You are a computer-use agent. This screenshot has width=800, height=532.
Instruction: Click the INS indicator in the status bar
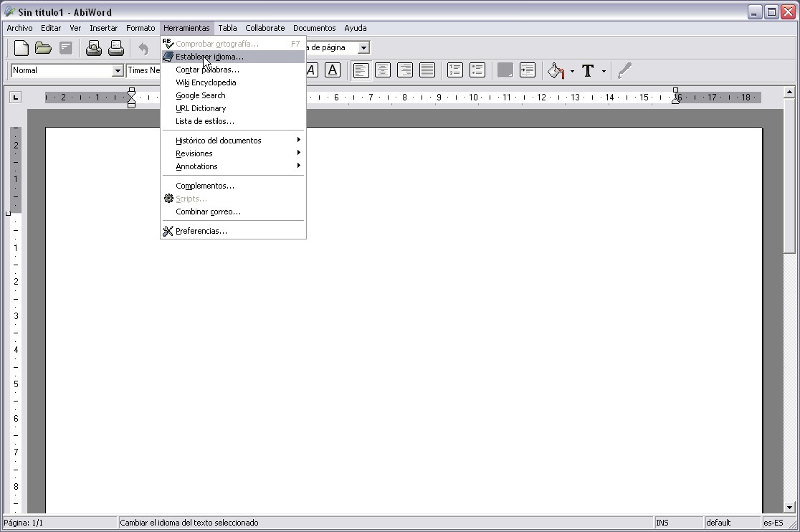(x=678, y=523)
